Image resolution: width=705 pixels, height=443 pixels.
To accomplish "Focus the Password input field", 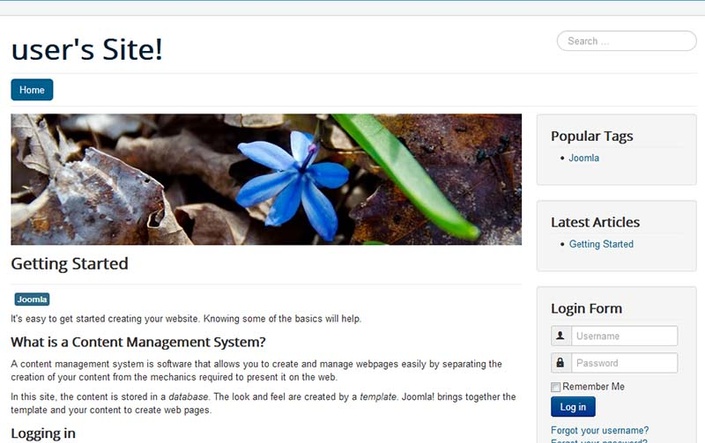I will tap(625, 363).
